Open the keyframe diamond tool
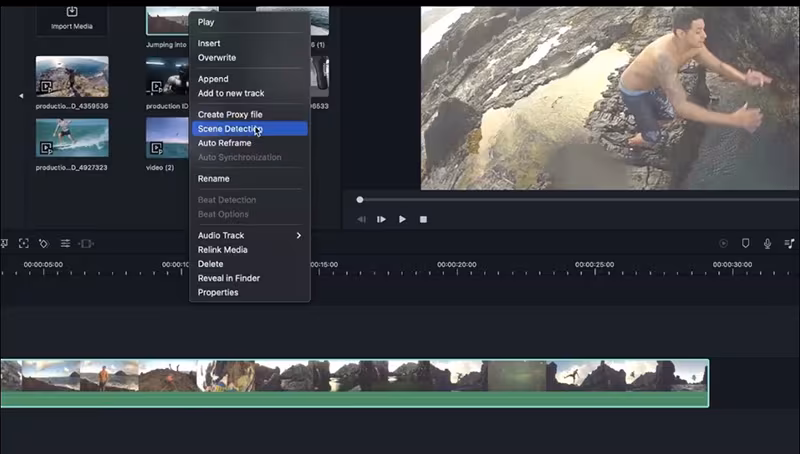Image resolution: width=800 pixels, height=454 pixels. pos(44,243)
